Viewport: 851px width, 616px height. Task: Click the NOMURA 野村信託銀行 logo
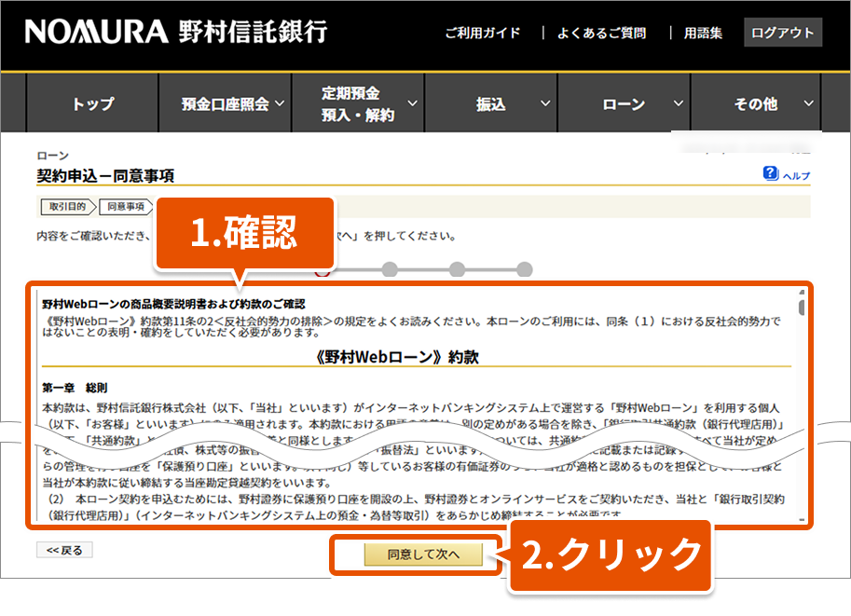coord(176,32)
